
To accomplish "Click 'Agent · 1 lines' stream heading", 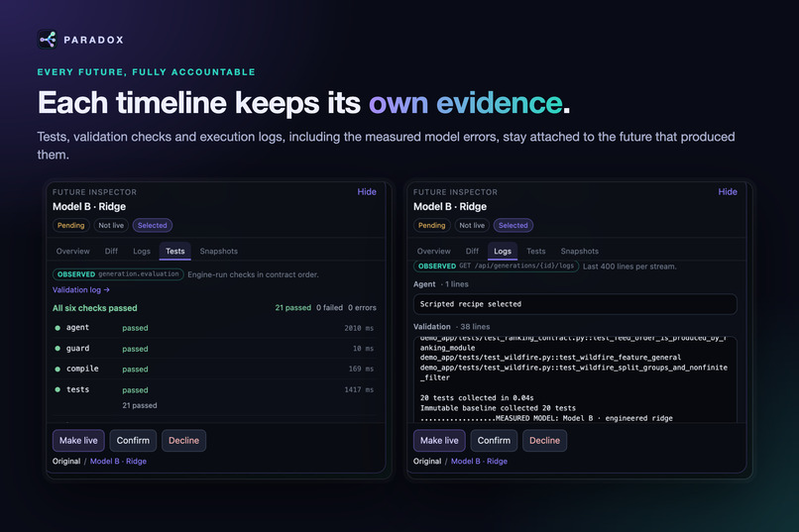I will [x=441, y=284].
